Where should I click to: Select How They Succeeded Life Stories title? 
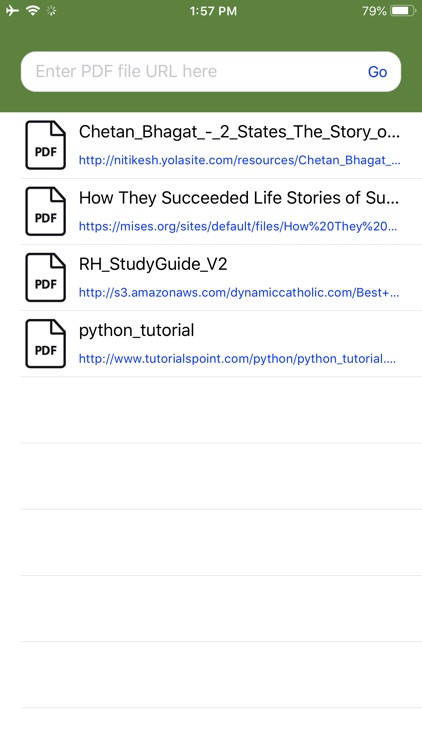(x=239, y=198)
